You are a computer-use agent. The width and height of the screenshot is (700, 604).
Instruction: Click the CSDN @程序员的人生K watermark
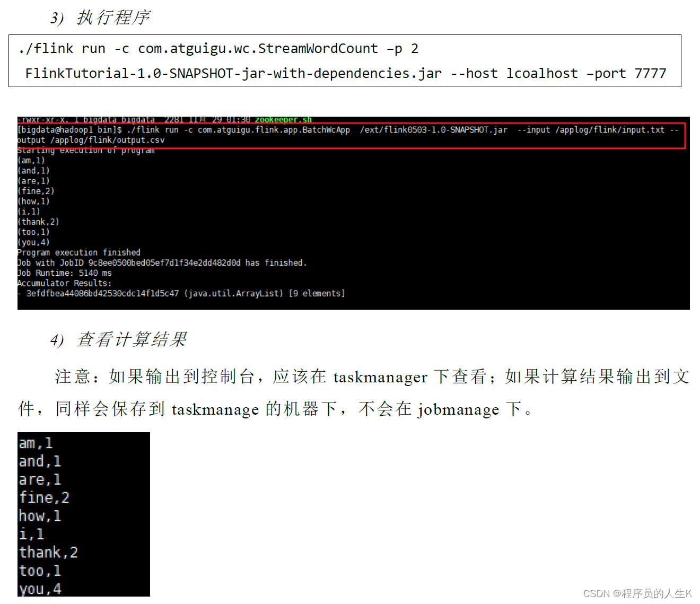tap(637, 593)
